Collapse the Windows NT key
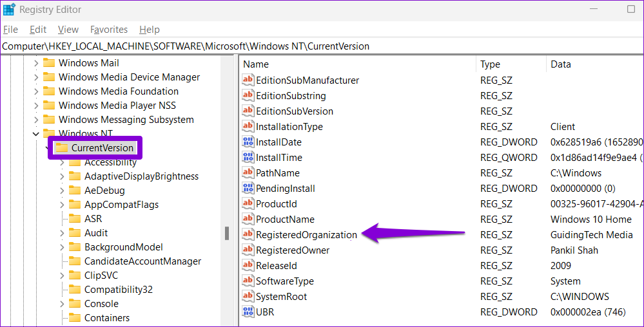The height and width of the screenshot is (327, 644). (x=35, y=134)
